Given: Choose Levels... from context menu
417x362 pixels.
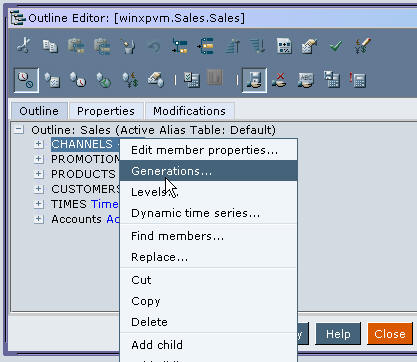Looking at the screenshot, I should click(208, 192).
